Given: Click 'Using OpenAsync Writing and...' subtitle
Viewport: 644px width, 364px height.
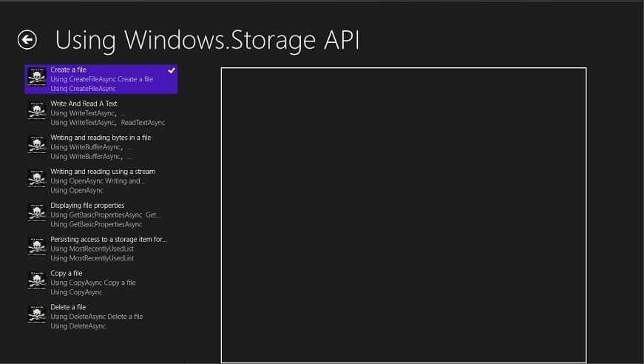Looking at the screenshot, I should point(98,181).
